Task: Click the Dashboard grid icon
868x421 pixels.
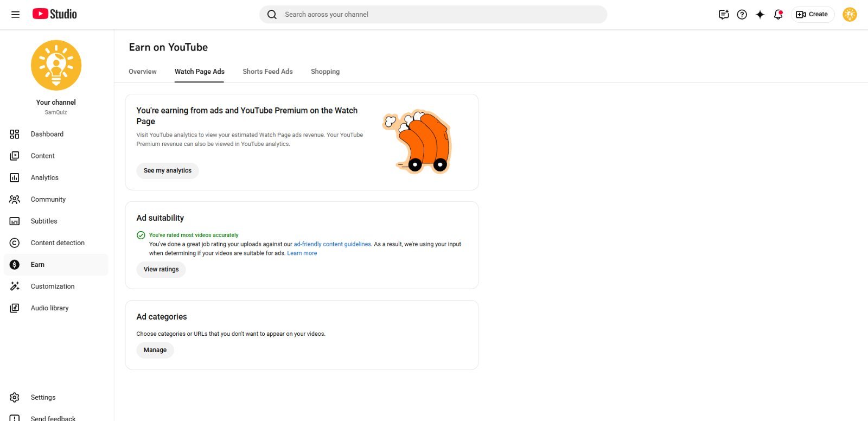Action: tap(15, 134)
